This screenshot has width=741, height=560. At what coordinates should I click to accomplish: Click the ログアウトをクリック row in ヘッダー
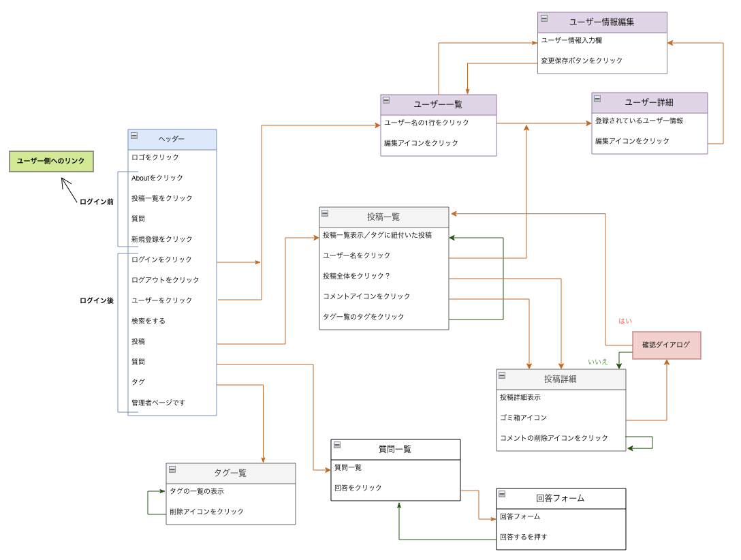point(163,279)
